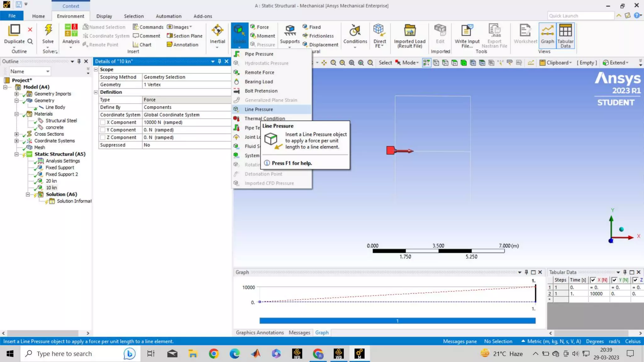
Task: Insert a Fixed support from ribbon
Action: click(312, 27)
